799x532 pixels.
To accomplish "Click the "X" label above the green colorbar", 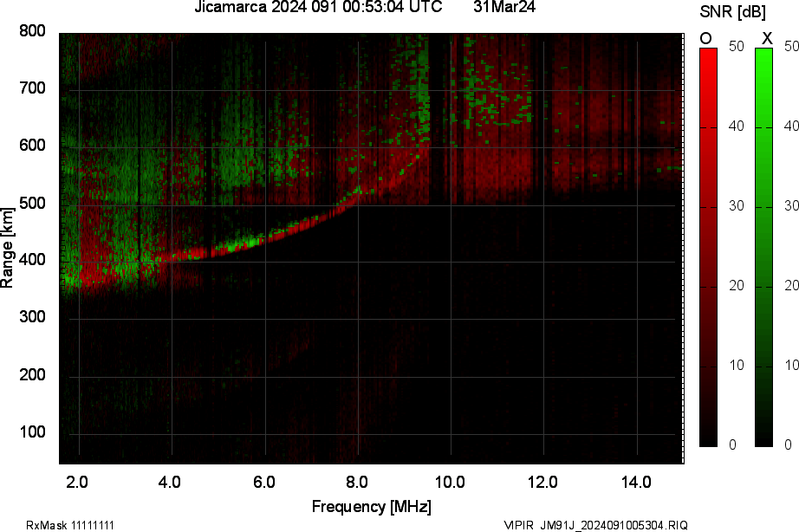I will pos(766,38).
